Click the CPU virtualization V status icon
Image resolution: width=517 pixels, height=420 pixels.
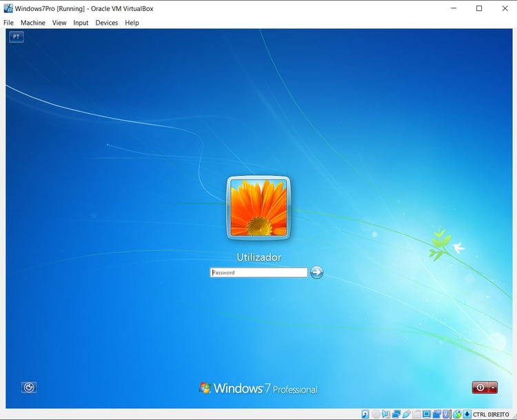click(446, 414)
